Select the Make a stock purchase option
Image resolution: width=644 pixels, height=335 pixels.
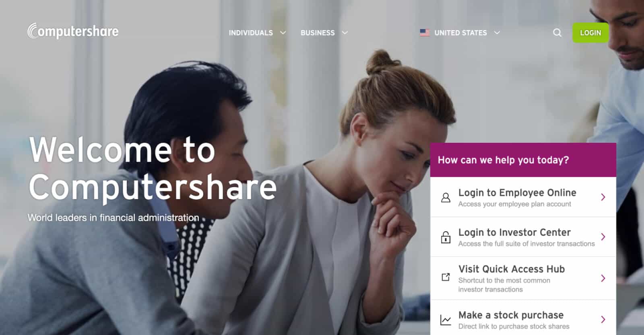coord(523,318)
